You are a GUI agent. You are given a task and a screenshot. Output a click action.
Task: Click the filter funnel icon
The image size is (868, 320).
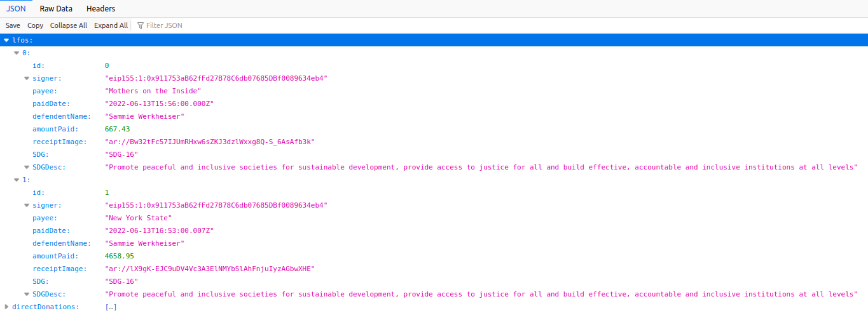coord(140,25)
